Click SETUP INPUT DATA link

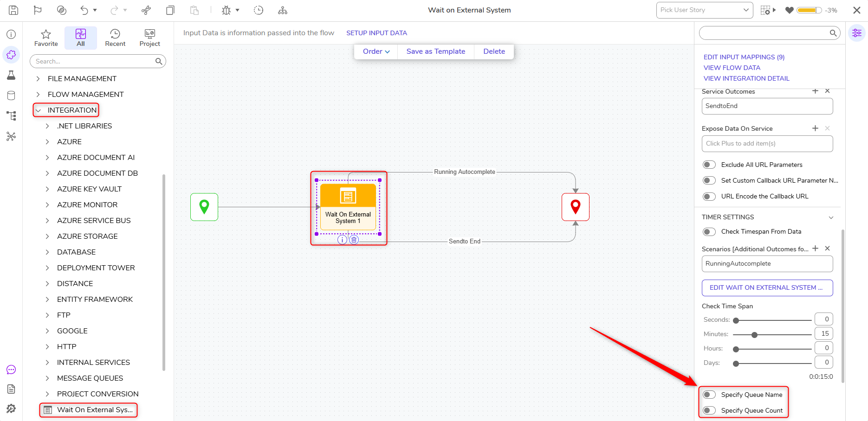(376, 33)
